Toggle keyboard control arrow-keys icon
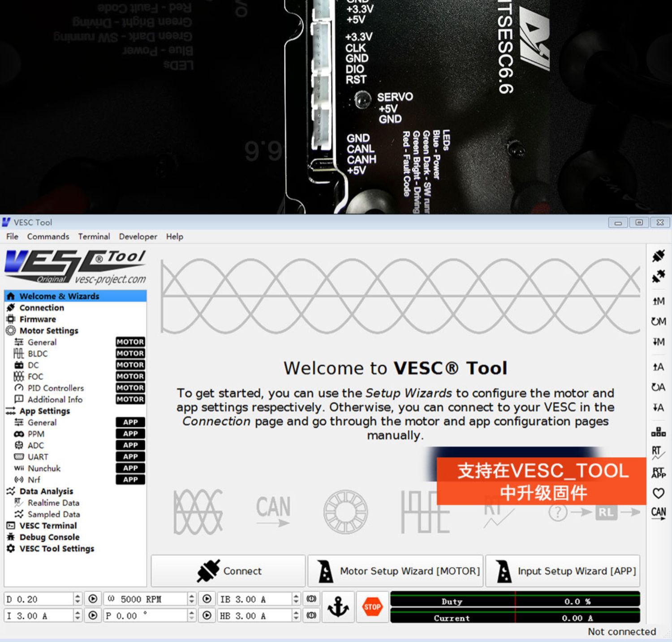672x642 pixels. tap(658, 432)
